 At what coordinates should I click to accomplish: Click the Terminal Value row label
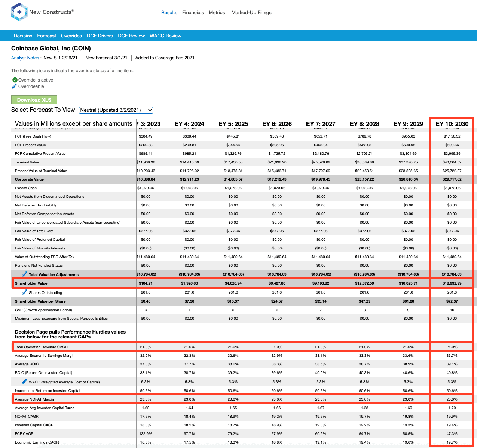click(x=27, y=162)
